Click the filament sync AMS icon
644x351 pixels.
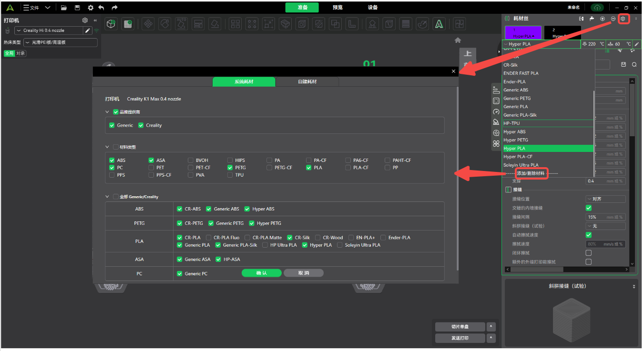[x=581, y=19]
